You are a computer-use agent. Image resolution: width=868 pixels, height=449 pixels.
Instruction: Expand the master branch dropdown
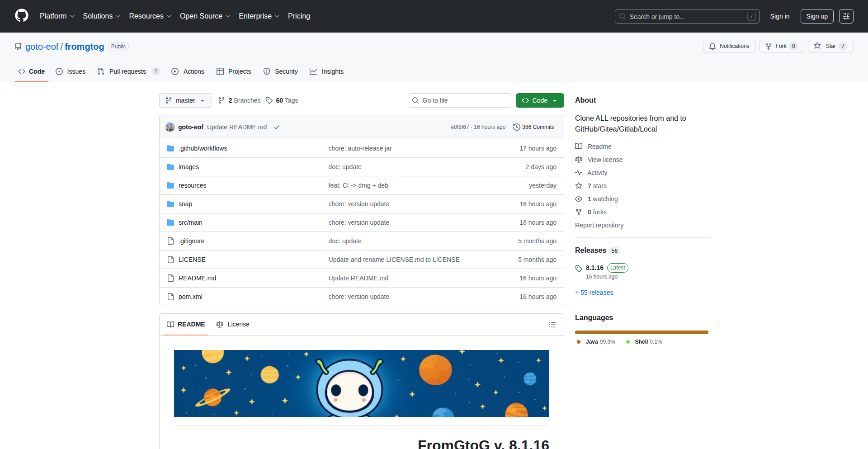coord(185,100)
